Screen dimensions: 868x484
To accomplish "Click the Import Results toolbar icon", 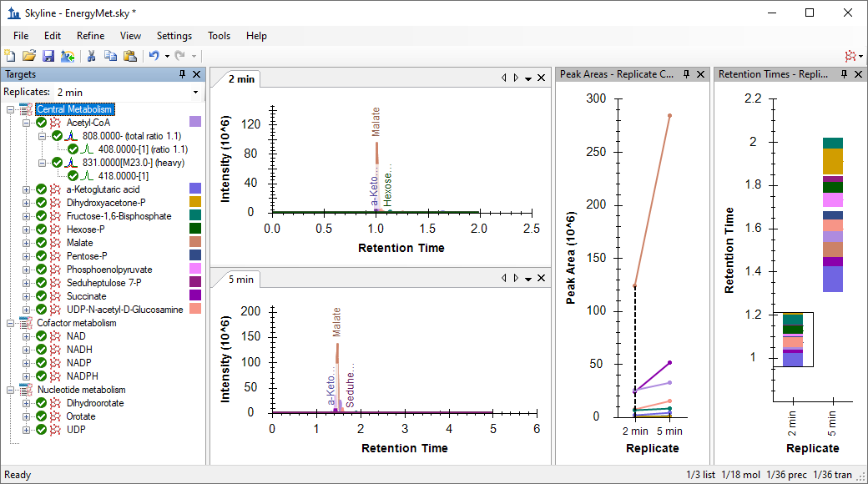I will point(68,55).
